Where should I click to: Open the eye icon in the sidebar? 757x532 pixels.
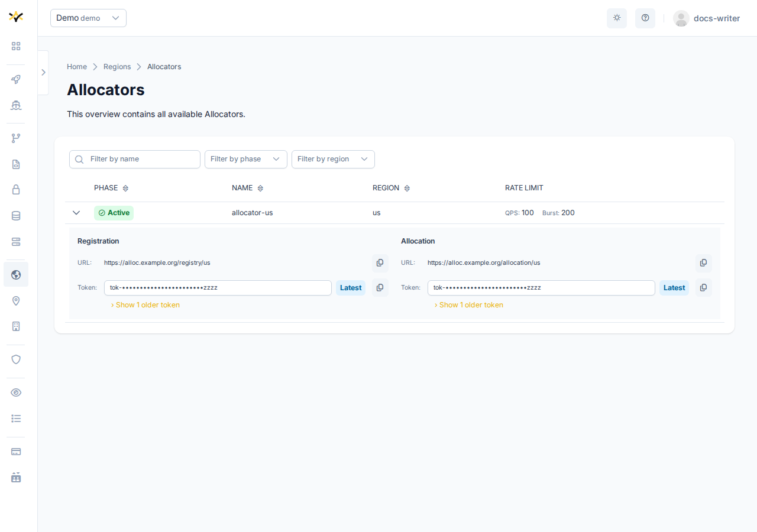tap(16, 392)
